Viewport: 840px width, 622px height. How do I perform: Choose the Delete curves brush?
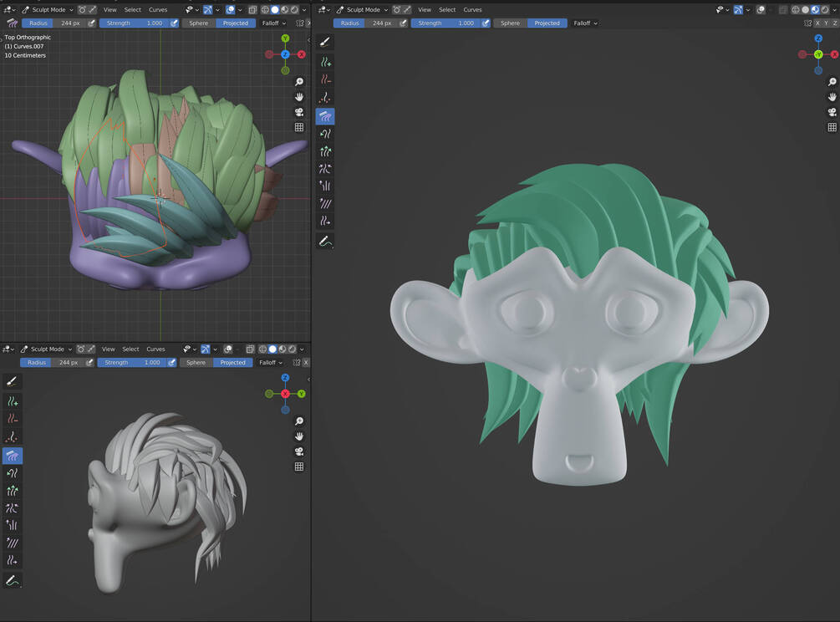[x=324, y=80]
